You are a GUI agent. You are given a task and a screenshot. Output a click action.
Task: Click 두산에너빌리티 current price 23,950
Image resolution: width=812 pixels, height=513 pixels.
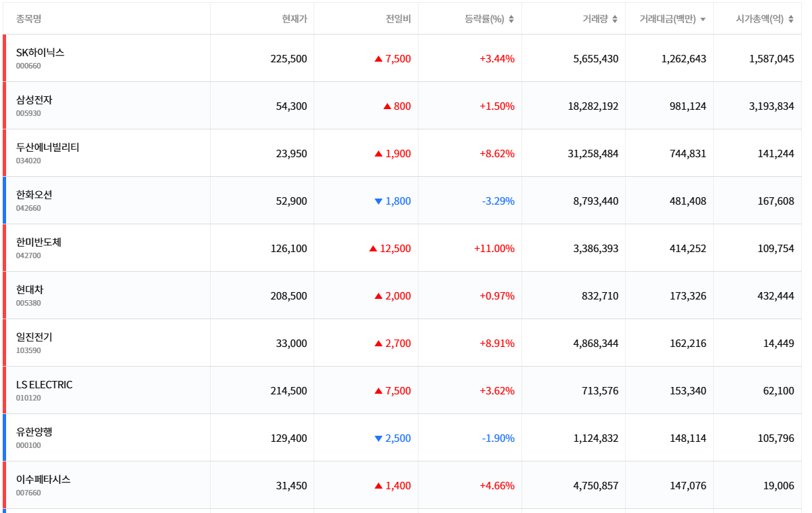(292, 153)
